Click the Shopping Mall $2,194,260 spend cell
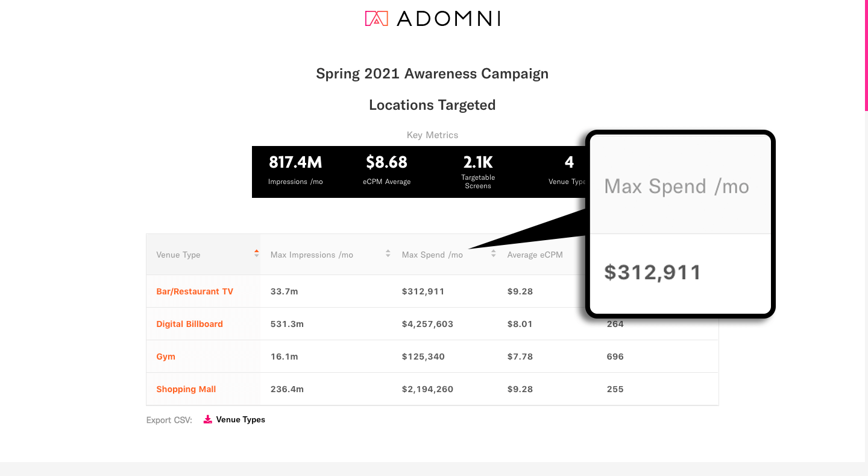 click(x=427, y=389)
